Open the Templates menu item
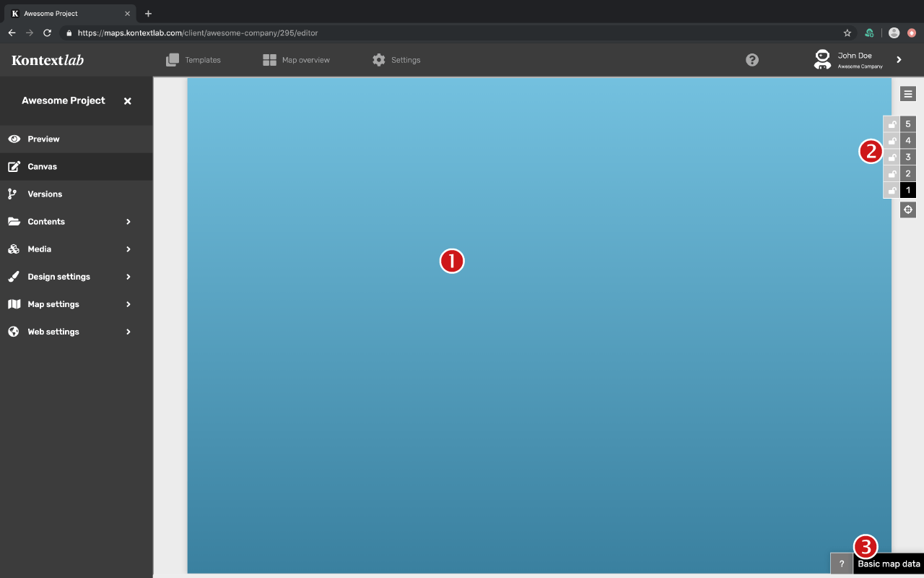The width and height of the screenshot is (924, 578). 193,60
